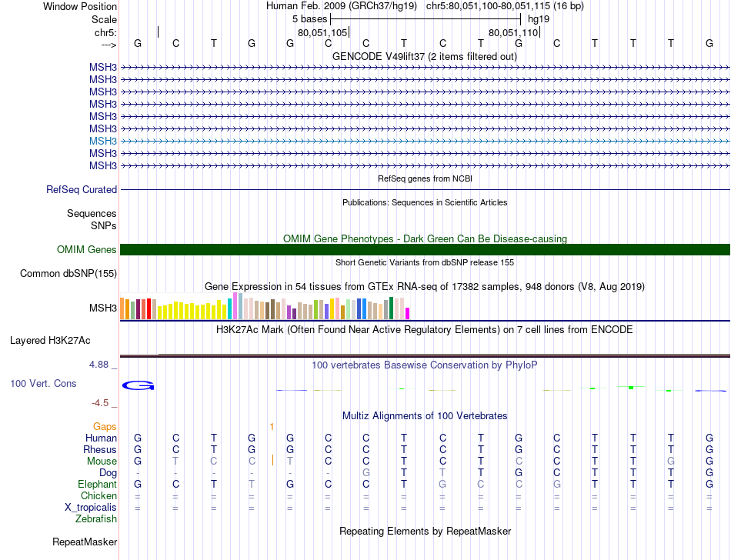Select the Mouse species row label

coord(102,462)
